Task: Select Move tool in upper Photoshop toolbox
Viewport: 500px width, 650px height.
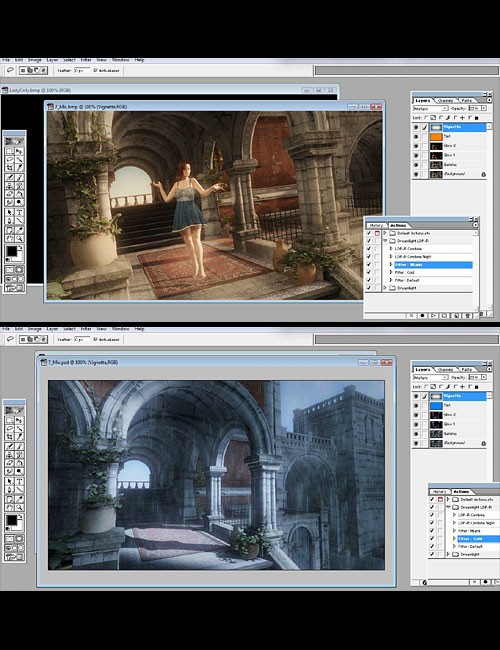Action: (19, 151)
